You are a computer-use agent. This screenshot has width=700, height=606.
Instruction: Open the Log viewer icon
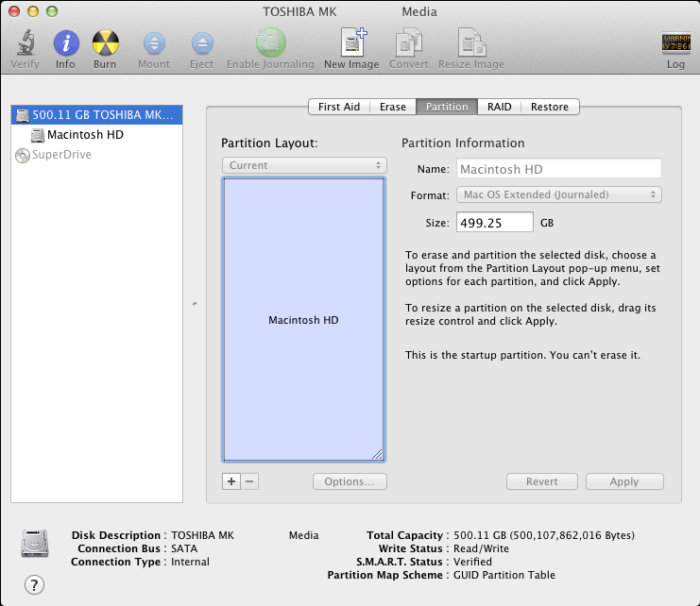click(675, 42)
